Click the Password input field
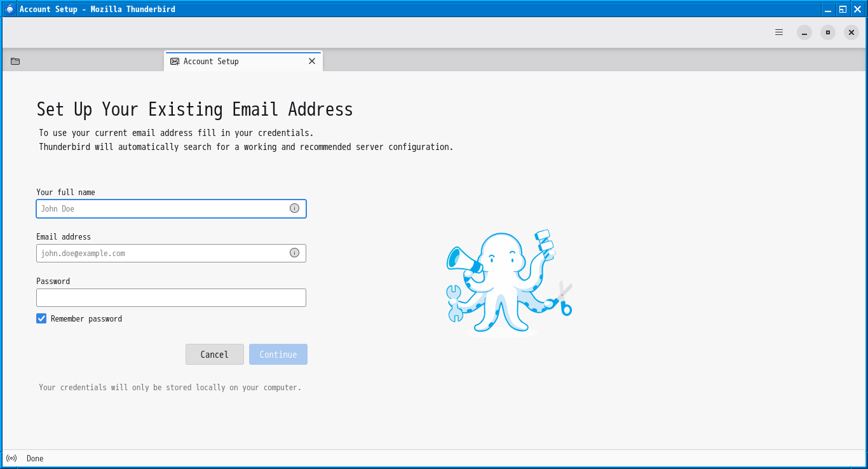Image resolution: width=868 pixels, height=469 pixels. pyautogui.click(x=171, y=297)
